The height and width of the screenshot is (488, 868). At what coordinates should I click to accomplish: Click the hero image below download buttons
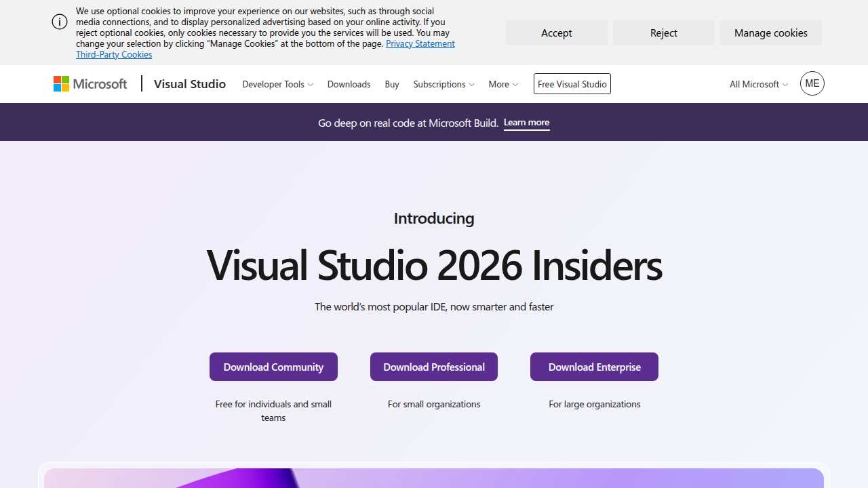coord(434,477)
